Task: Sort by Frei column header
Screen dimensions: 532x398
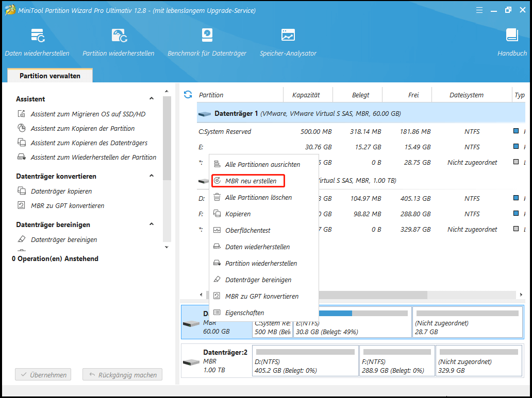Action: (407, 95)
